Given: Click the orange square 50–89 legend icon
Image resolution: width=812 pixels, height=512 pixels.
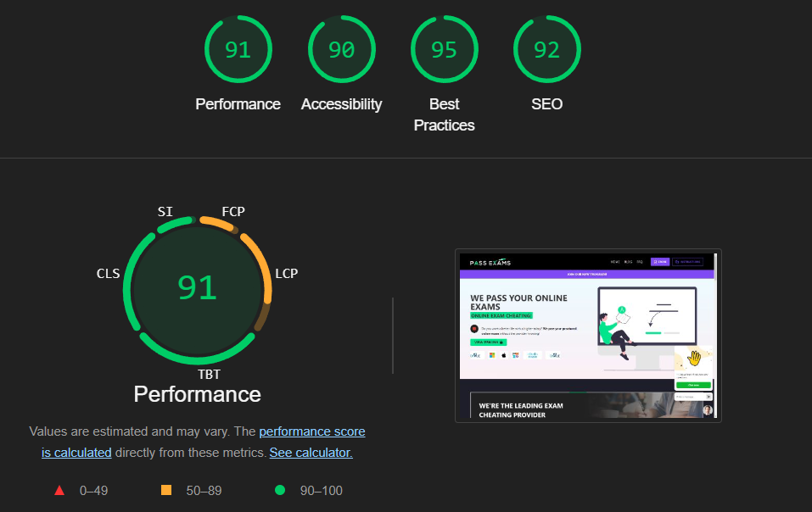Looking at the screenshot, I should 166,490.
